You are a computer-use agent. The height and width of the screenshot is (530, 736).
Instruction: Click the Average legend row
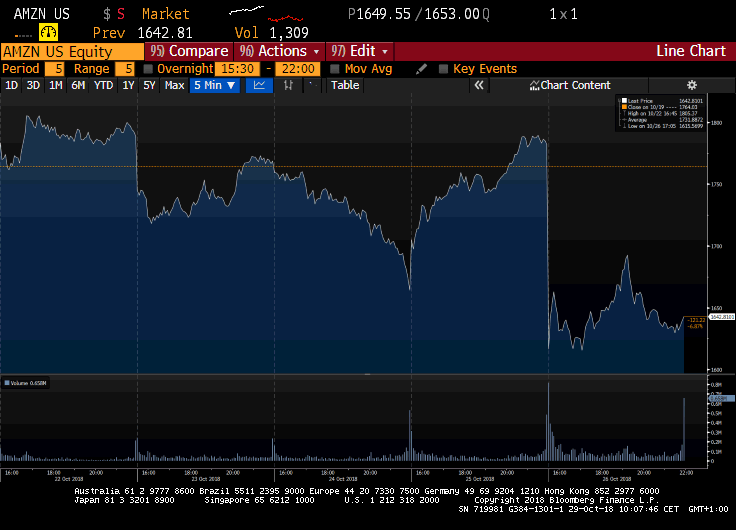[662, 120]
